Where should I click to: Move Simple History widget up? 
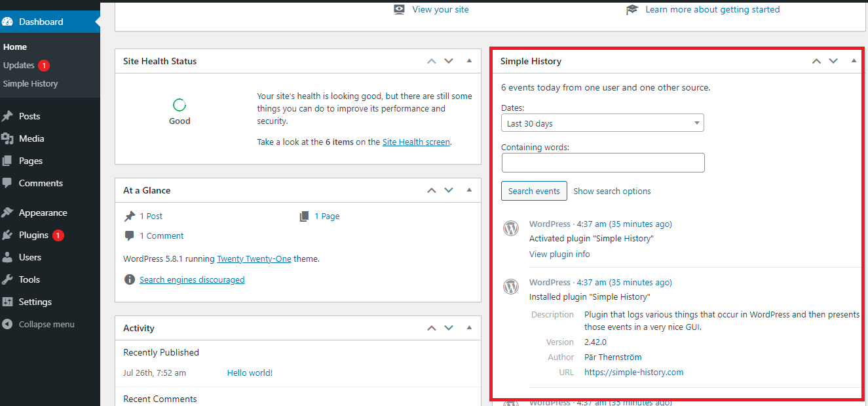click(x=816, y=61)
